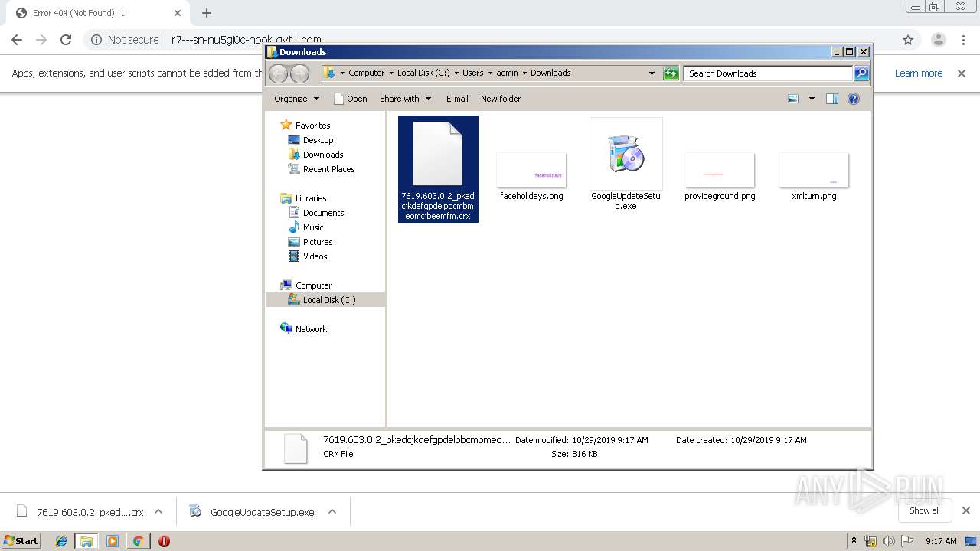The image size is (980, 551).
Task: Expand the Local Disk (C:) breadcrumb arrow
Action: click(456, 73)
